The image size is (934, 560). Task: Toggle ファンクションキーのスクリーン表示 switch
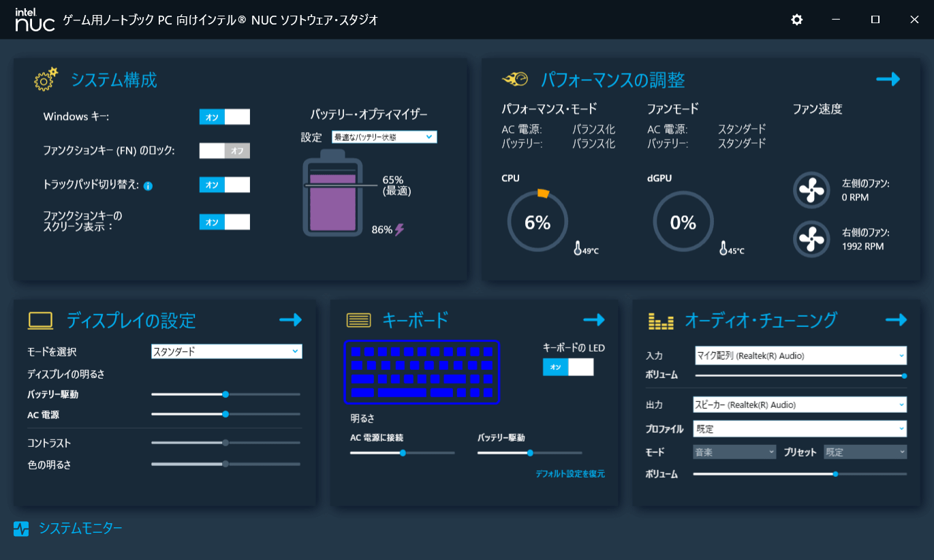coord(225,222)
